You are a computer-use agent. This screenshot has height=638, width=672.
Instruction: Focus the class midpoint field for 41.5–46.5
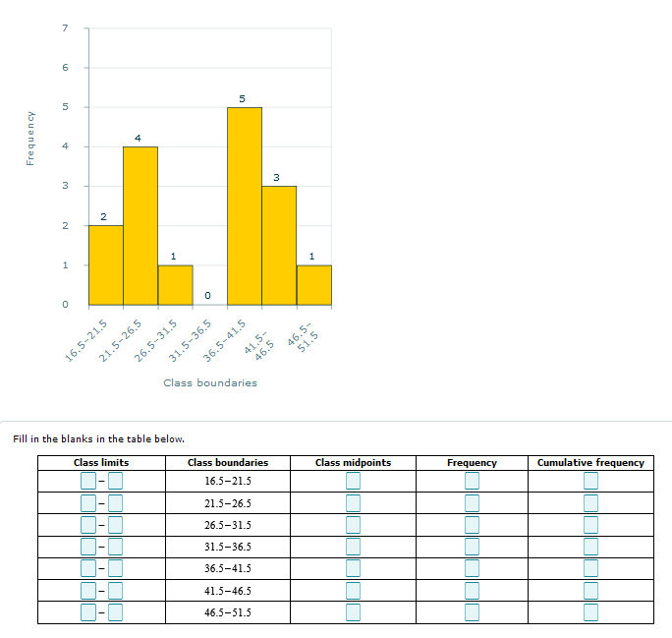(x=353, y=591)
